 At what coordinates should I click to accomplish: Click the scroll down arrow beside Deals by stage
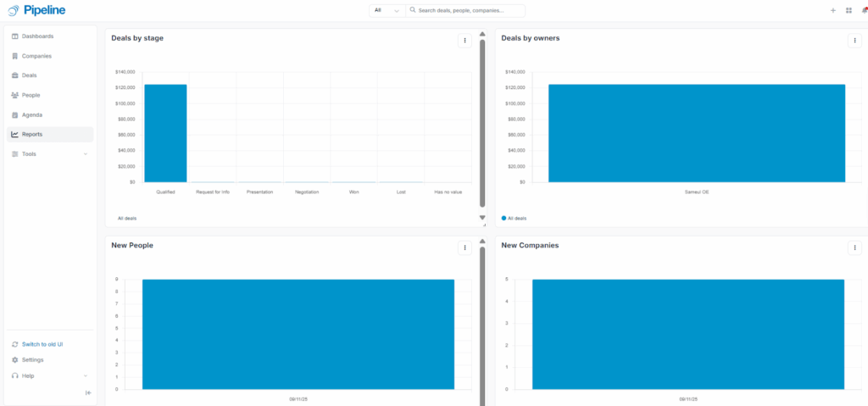tap(482, 218)
